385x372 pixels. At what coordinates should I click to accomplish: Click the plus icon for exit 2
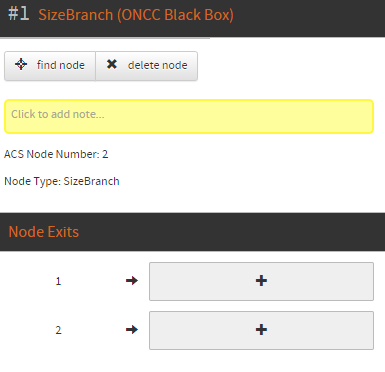pyautogui.click(x=261, y=330)
